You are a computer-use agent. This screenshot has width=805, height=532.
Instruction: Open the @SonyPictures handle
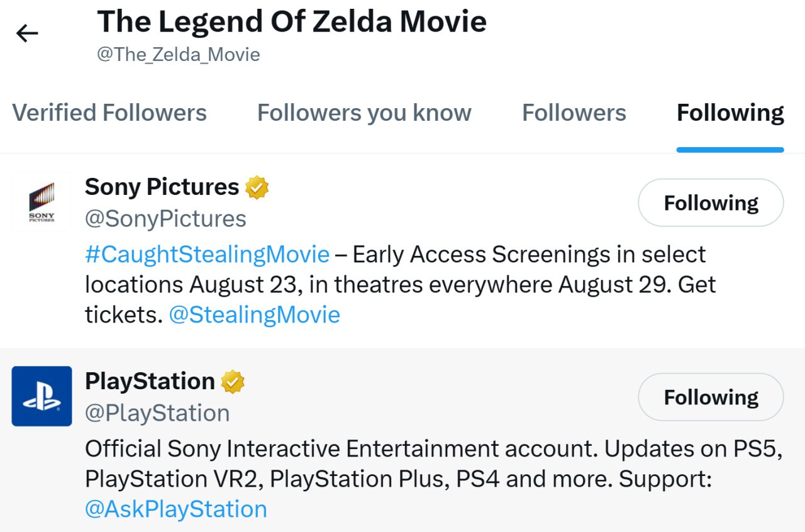(x=165, y=219)
